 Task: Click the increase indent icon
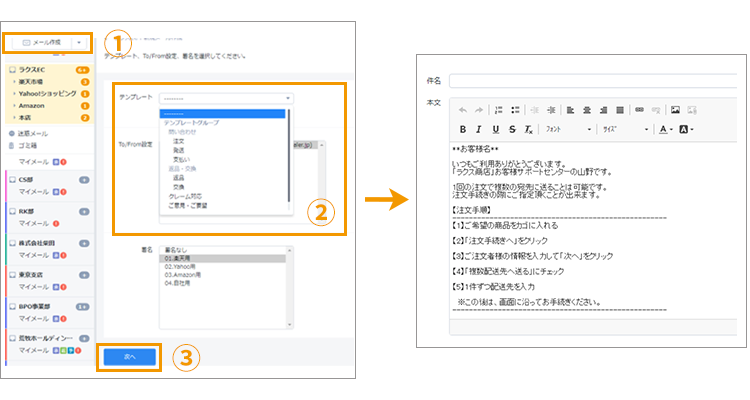click(551, 110)
